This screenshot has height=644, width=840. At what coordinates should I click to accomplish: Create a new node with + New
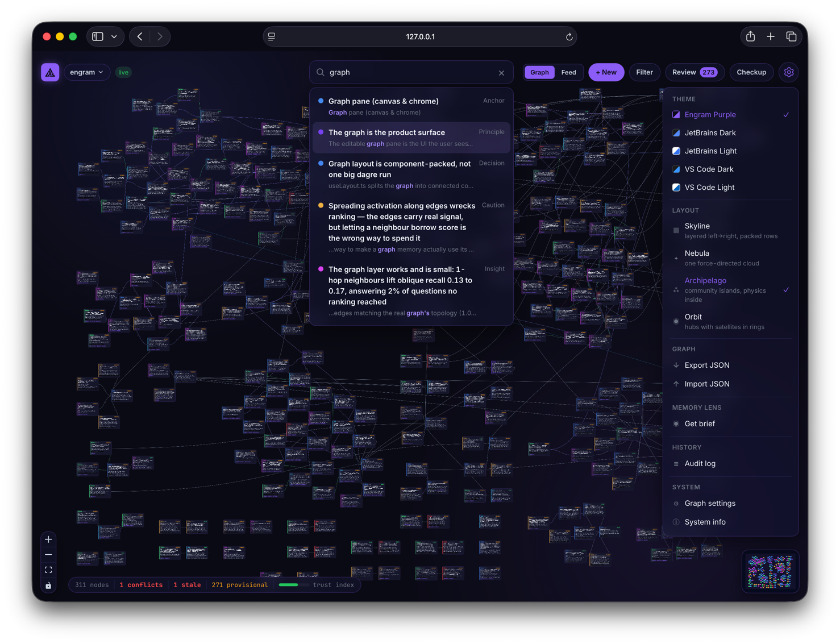(x=606, y=72)
